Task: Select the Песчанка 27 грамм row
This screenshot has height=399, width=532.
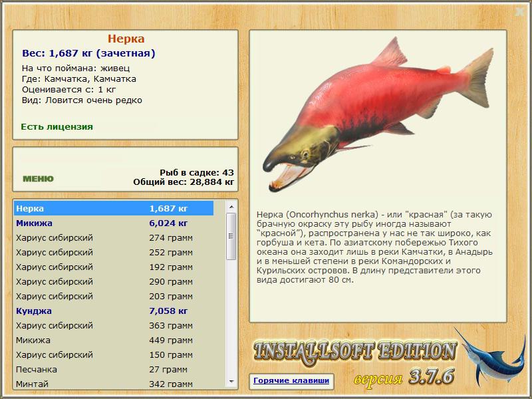Action: [x=114, y=369]
